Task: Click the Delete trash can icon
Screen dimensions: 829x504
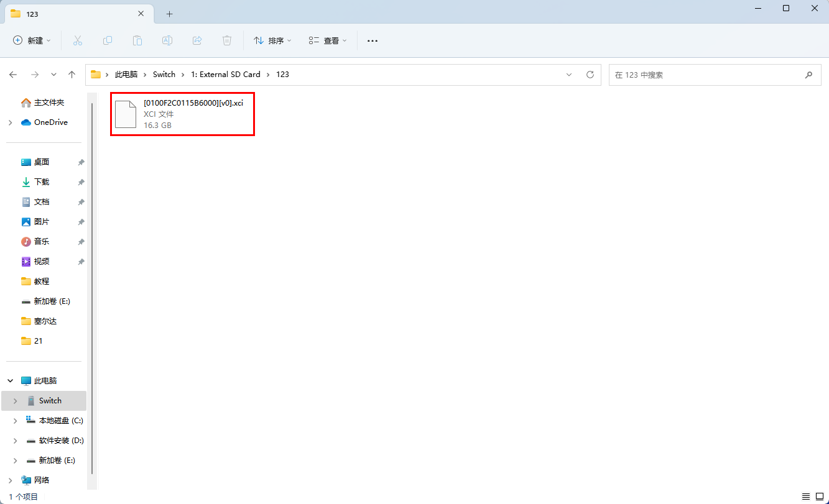Action: click(x=227, y=40)
